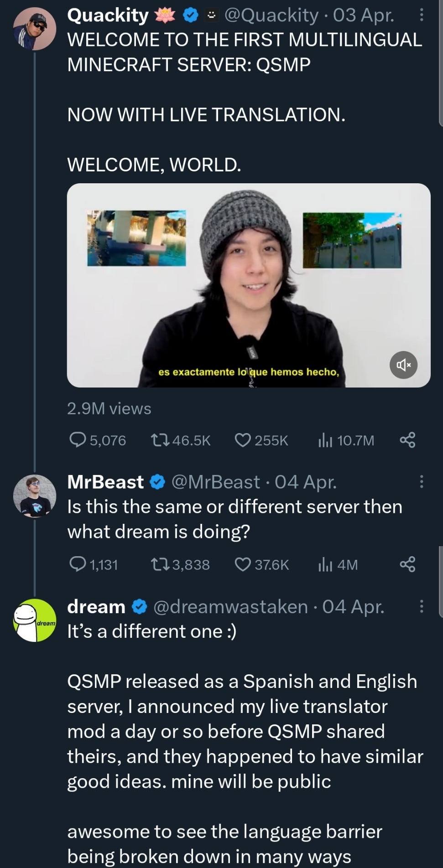
Task: Open MrBeast's profile avatar
Action: point(35,496)
